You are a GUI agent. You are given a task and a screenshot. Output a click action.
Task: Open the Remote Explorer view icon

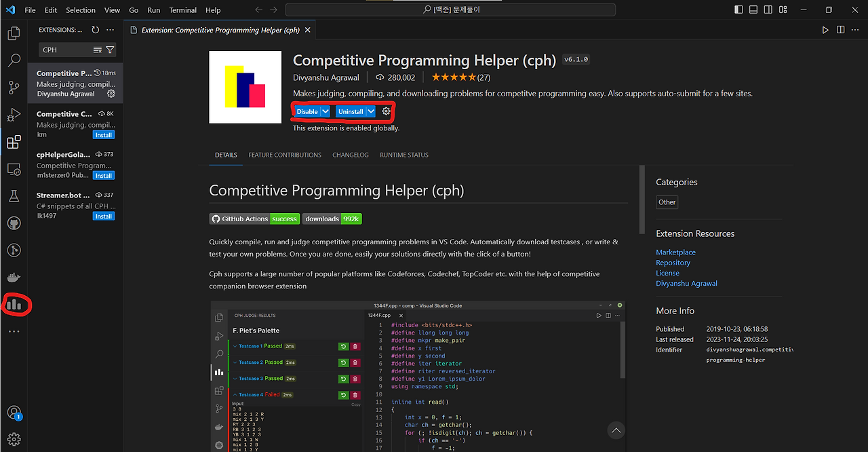point(14,169)
